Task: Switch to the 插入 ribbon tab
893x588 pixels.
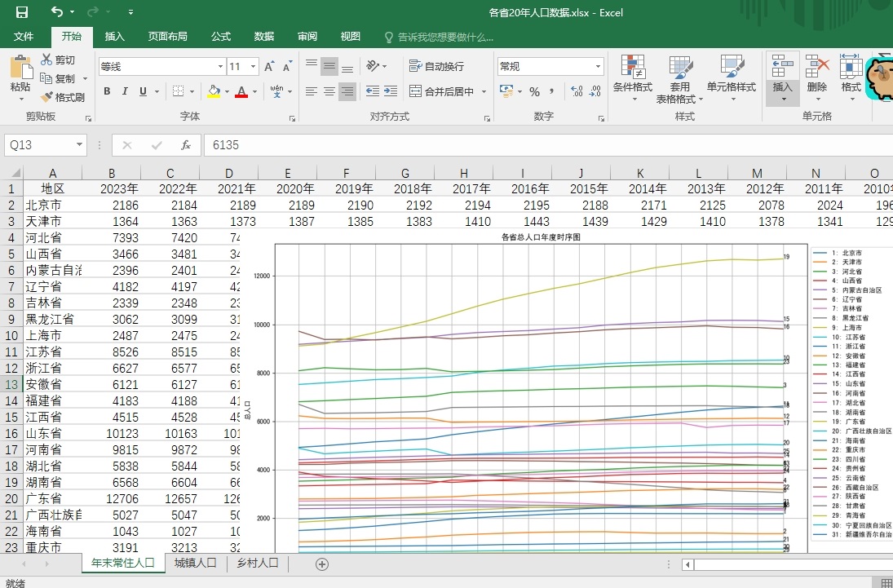Action: point(115,37)
